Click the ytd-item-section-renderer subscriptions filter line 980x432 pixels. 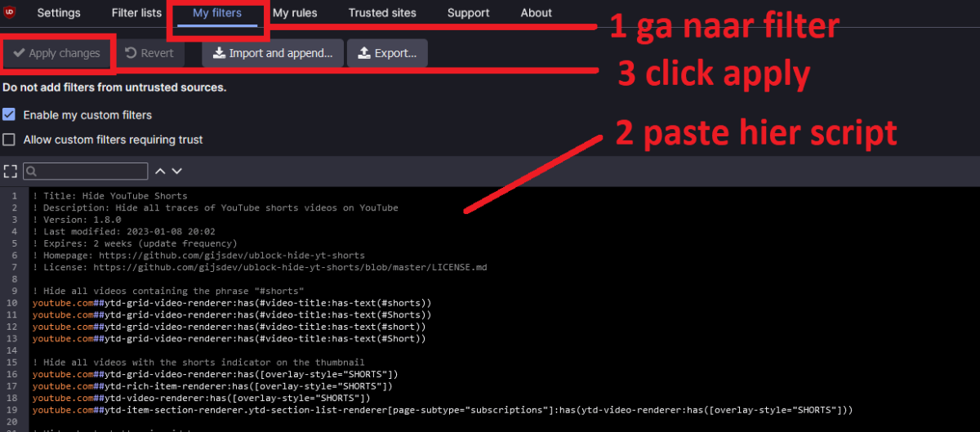pos(443,409)
